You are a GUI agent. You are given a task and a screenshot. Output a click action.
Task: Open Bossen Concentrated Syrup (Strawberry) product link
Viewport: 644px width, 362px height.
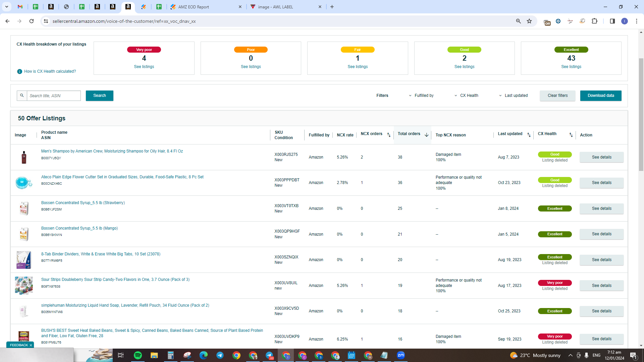click(83, 203)
